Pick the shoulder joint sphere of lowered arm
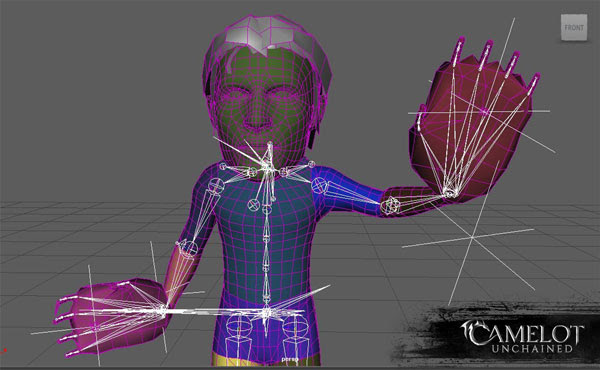 (x=216, y=186)
